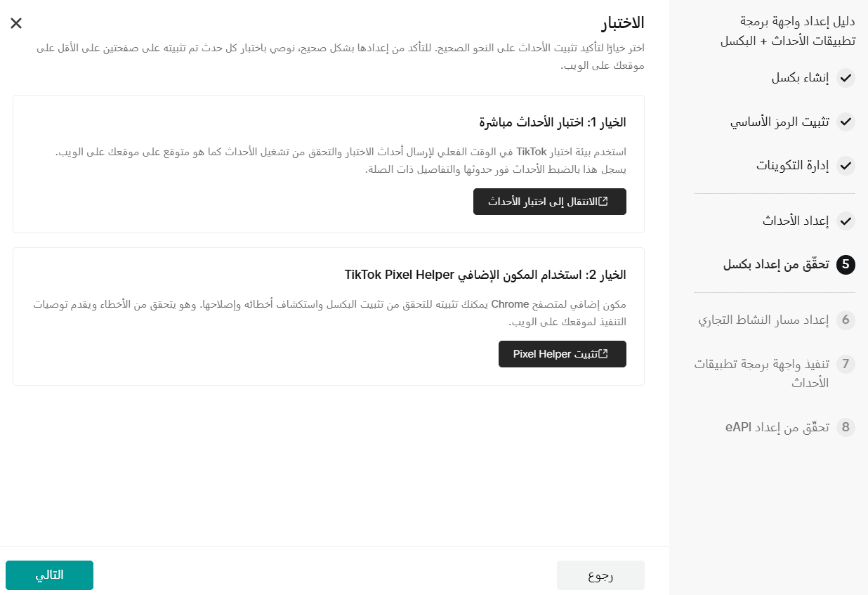Click checkmark icon beside إنشاء بكسل
The image size is (868, 595).
tap(846, 78)
